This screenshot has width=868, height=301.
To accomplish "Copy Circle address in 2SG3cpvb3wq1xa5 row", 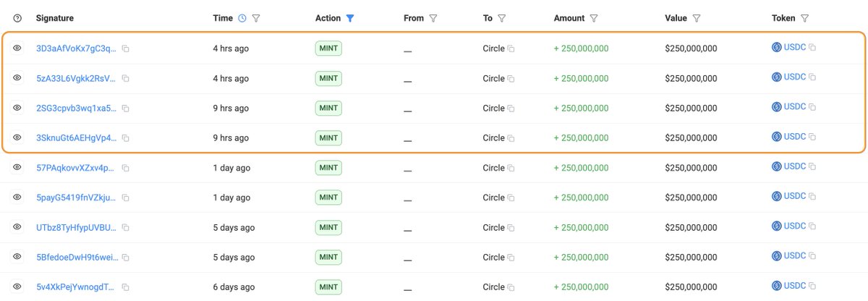I will [511, 108].
